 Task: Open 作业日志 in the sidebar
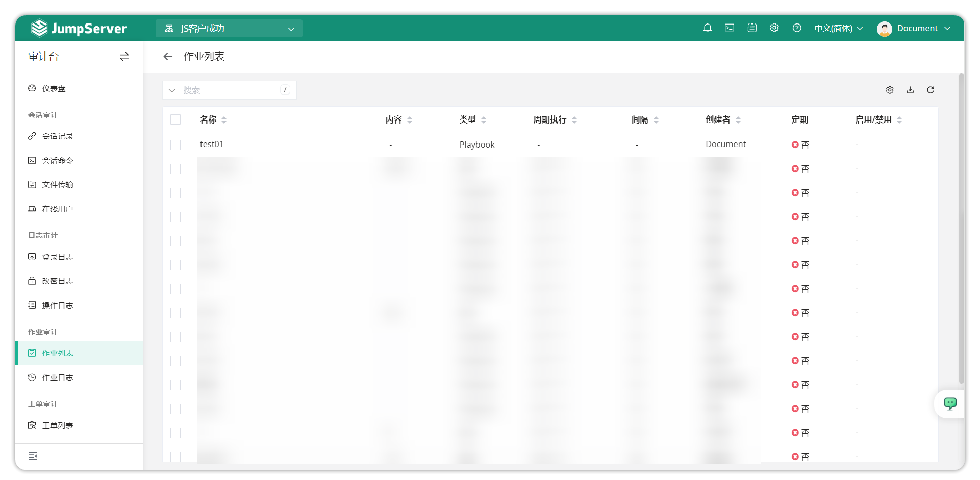79,377
